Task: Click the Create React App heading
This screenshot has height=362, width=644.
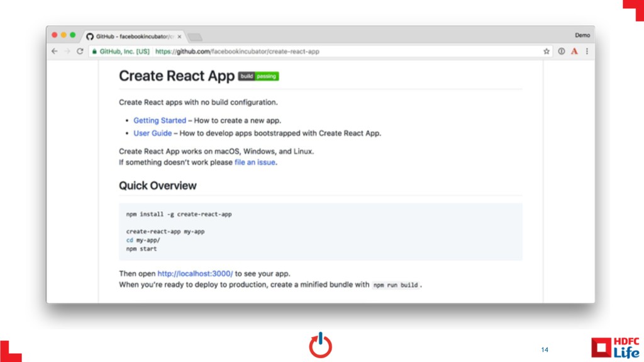Action: click(x=177, y=76)
